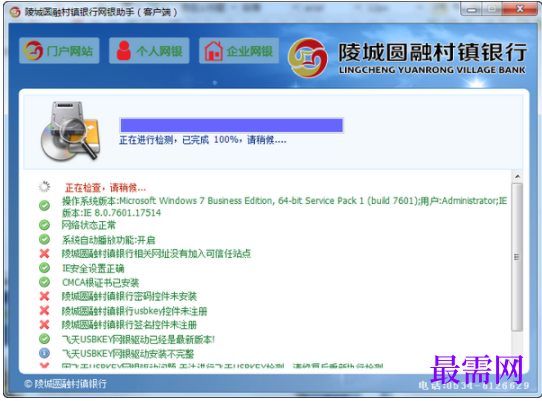
Task: Click red X icon for 可信任站点 row
Action: 44,253
